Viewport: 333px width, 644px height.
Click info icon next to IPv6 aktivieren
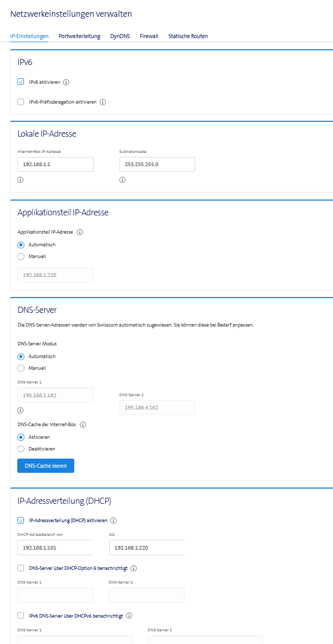[66, 82]
